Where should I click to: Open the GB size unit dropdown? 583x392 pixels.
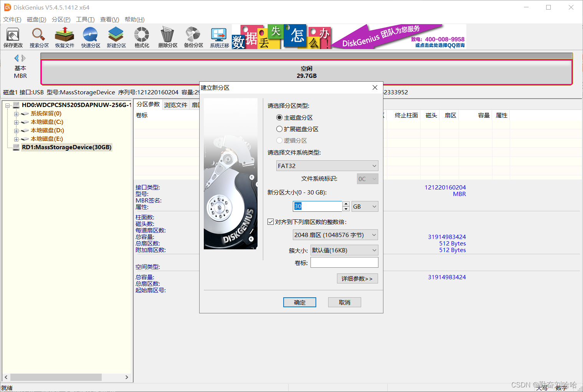(x=365, y=206)
